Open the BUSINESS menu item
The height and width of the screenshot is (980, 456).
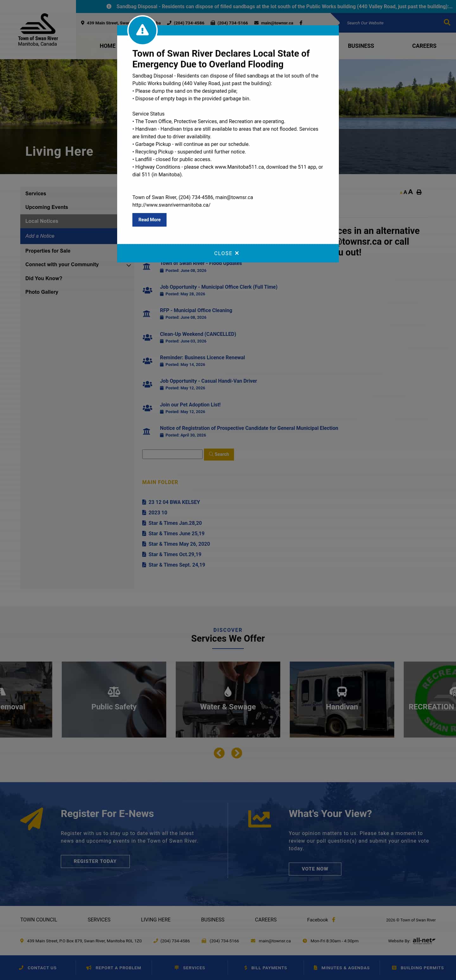point(361,46)
